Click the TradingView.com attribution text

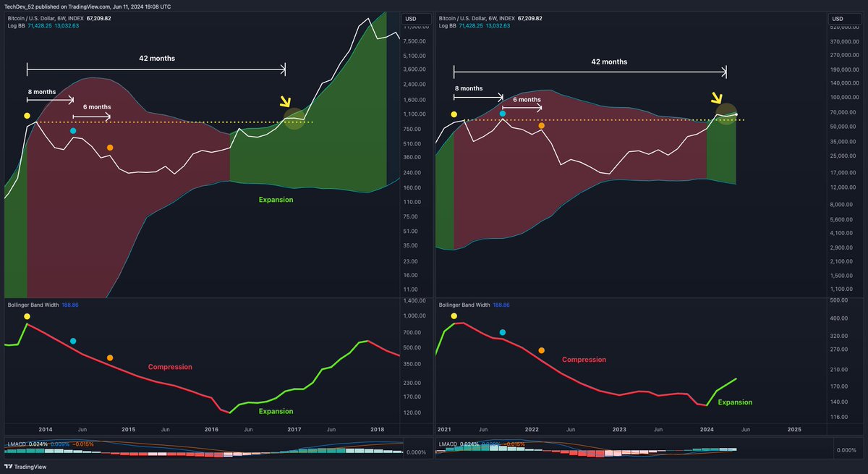90,6
